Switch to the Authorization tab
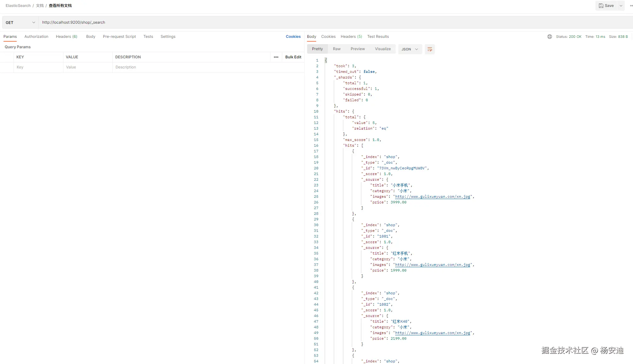 [x=36, y=37]
